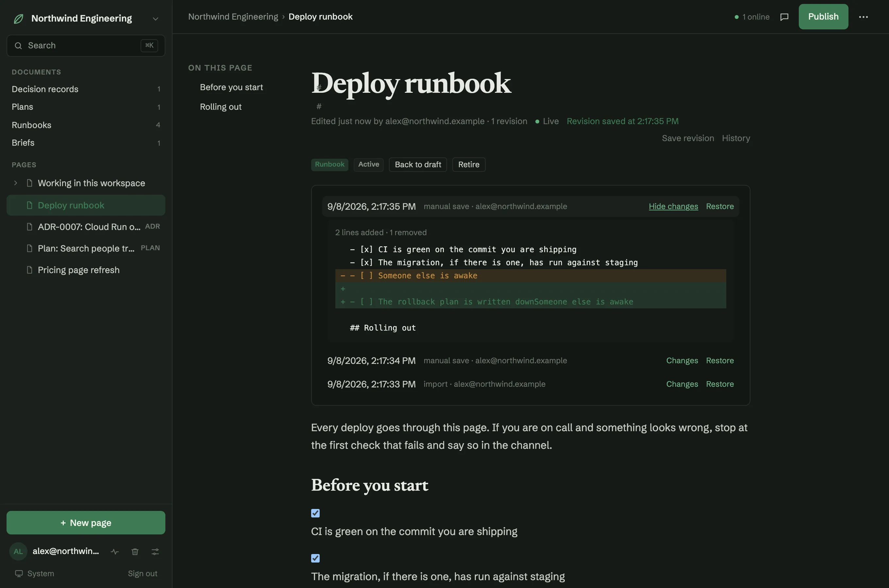Click the Deploy runbook breadcrumb
Image resolution: width=889 pixels, height=588 pixels.
pos(320,17)
